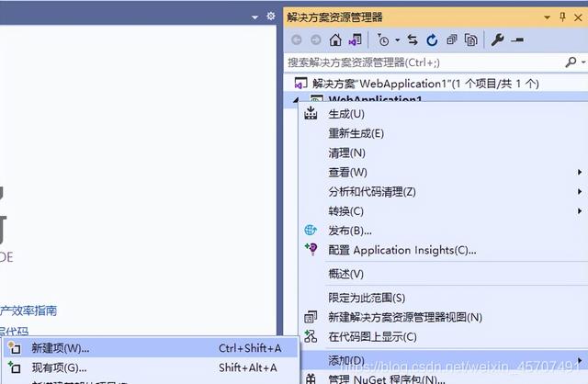Image resolution: width=588 pixels, height=384 pixels.
Task: Click the magnifier search icon
Action: 571,62
